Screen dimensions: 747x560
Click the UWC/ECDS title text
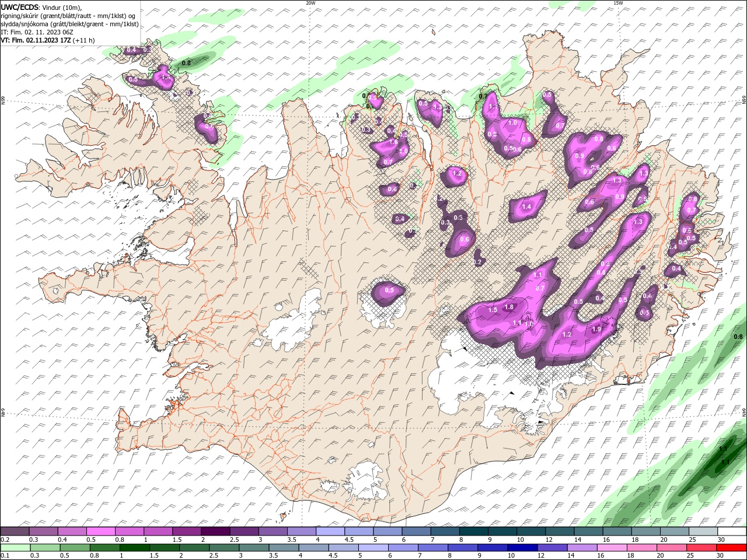20,6
